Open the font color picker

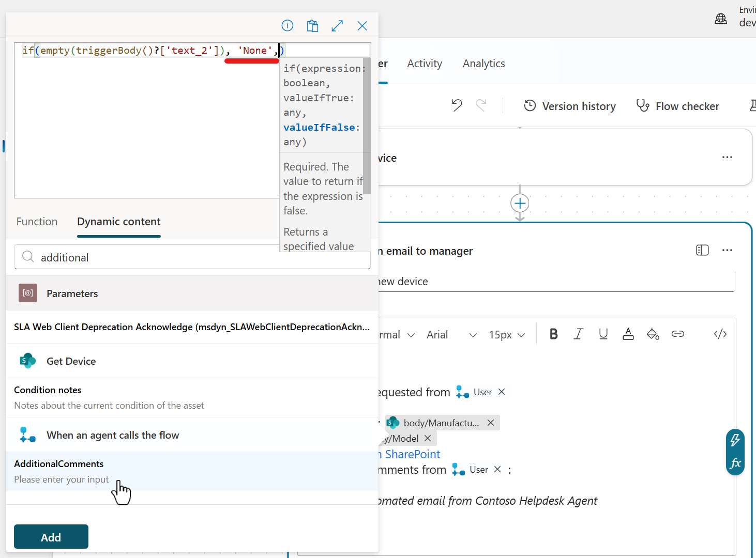click(x=628, y=334)
